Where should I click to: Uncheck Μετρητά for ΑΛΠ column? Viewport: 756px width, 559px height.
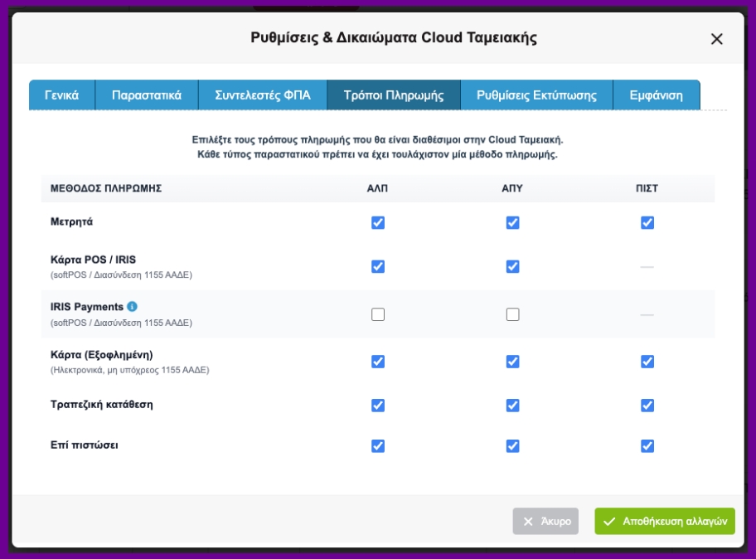(x=378, y=222)
